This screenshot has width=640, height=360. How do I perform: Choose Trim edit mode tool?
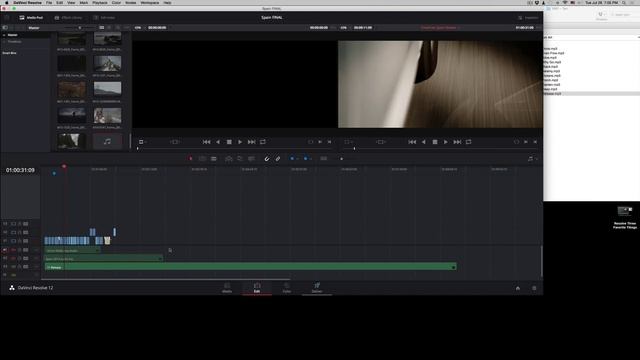click(x=202, y=158)
